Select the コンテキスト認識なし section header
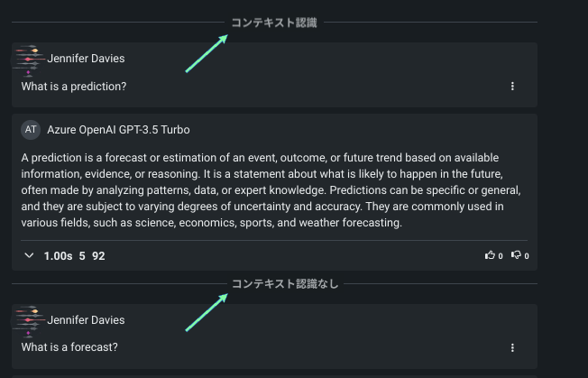 [285, 284]
